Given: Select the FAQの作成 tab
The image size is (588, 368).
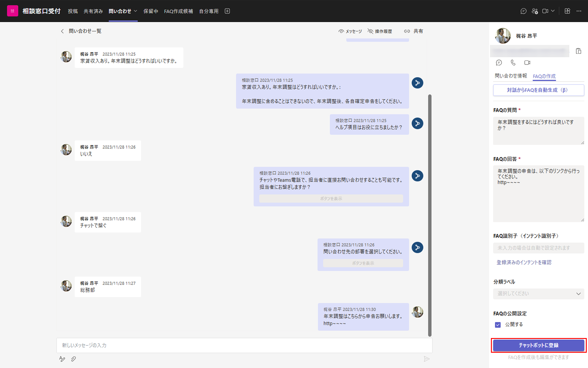Looking at the screenshot, I should tap(544, 76).
